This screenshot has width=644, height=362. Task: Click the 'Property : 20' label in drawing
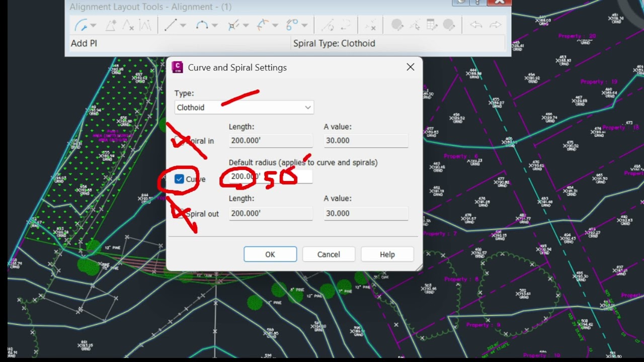577,36
